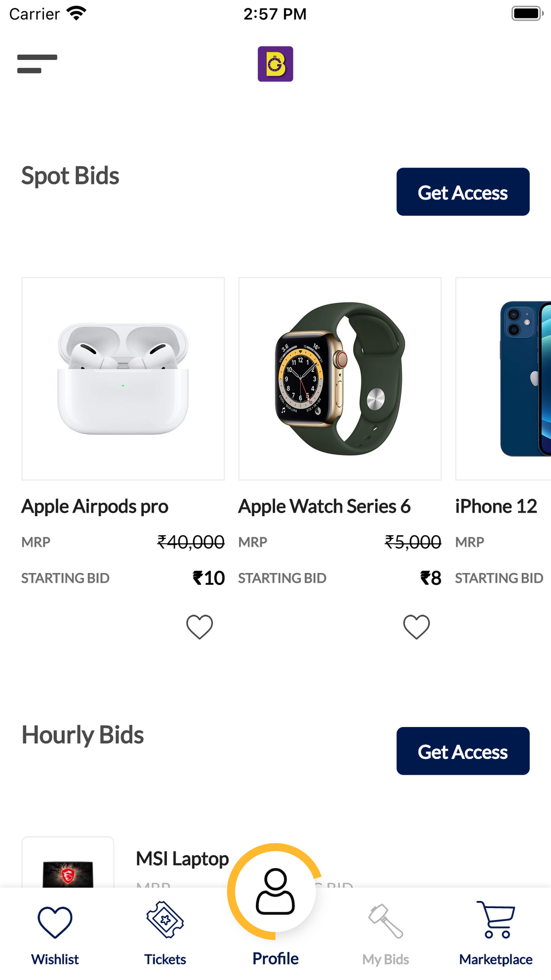This screenshot has height=980, width=551.
Task: Tap the purple app logo icon
Action: (275, 64)
